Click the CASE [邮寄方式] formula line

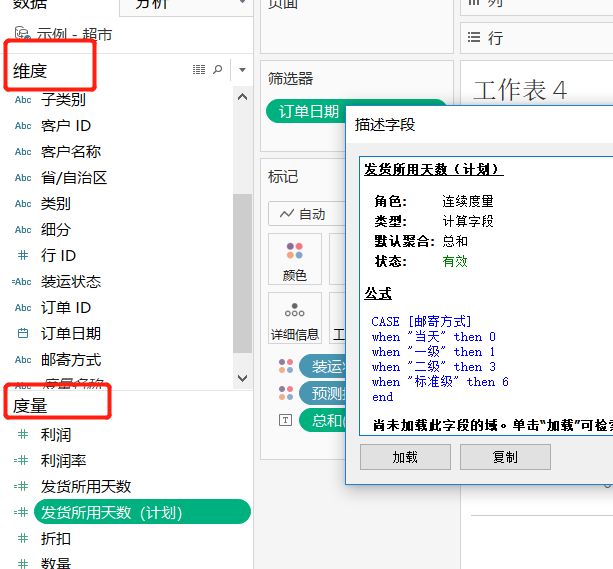click(x=421, y=321)
